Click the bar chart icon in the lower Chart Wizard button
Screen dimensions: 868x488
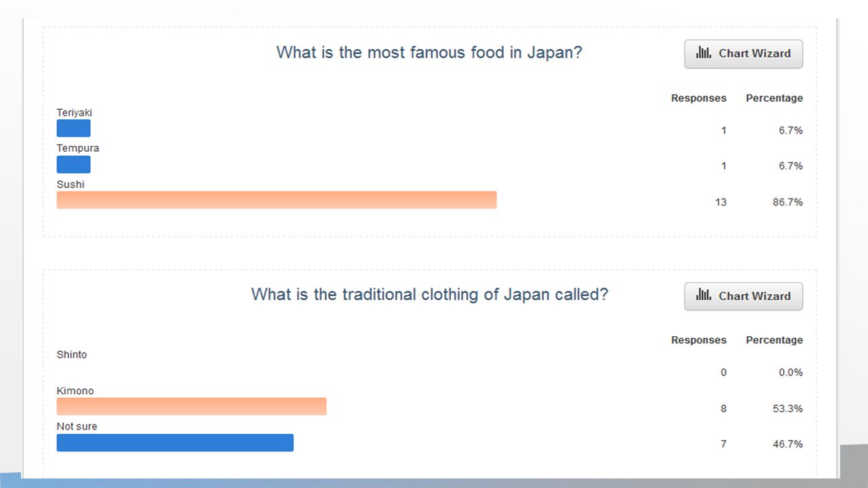[703, 296]
